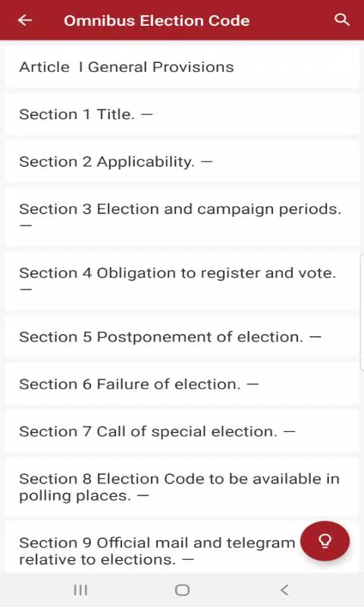
Task: Select Section 4 Obligation to register and vote
Action: click(x=182, y=281)
